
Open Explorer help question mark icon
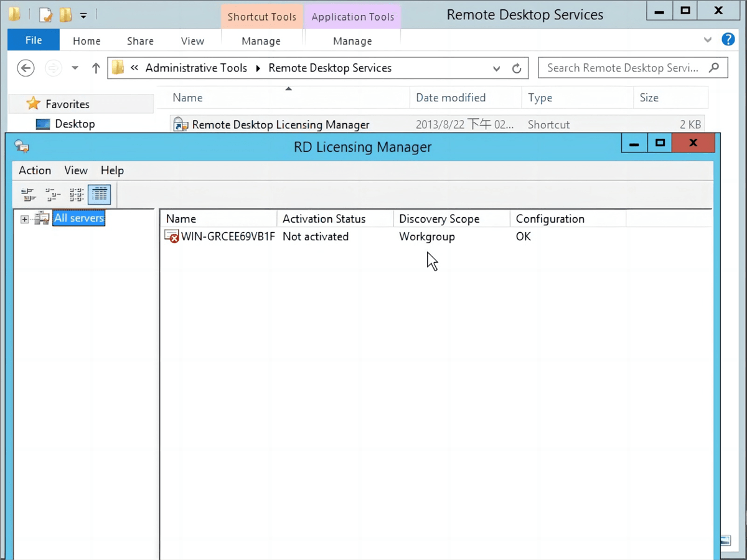coord(728,40)
